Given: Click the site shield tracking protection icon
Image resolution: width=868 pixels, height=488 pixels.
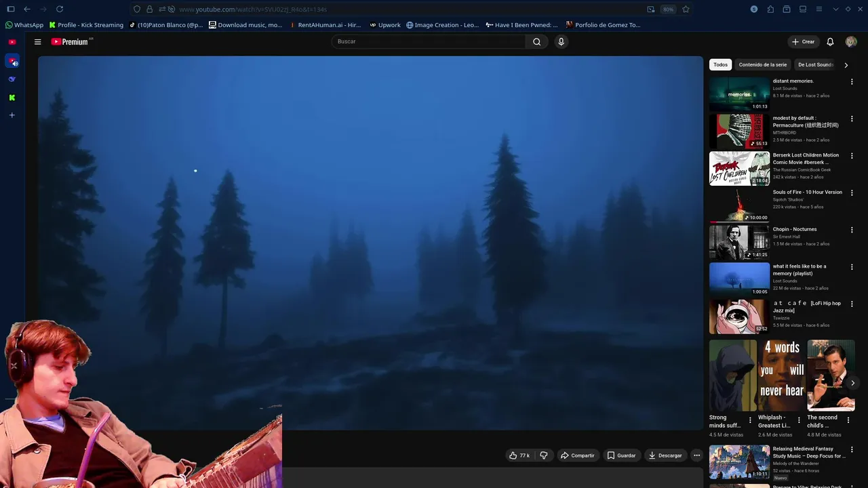Looking at the screenshot, I should click(137, 9).
